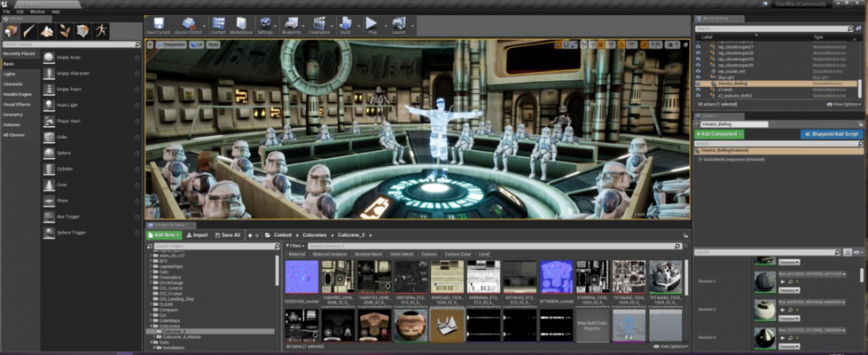The width and height of the screenshot is (868, 355).
Task: Click the Build toolbar icon
Action: point(346,26)
